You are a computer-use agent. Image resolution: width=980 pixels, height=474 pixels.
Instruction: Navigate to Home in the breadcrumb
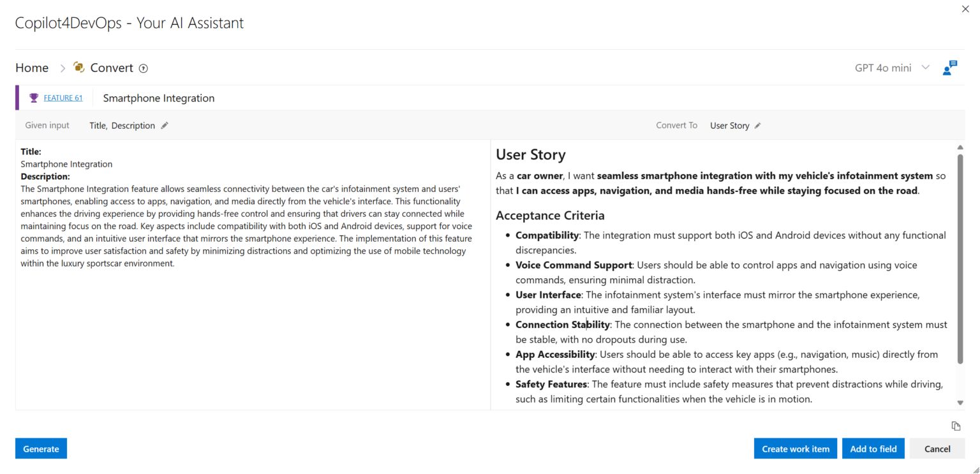tap(32, 67)
